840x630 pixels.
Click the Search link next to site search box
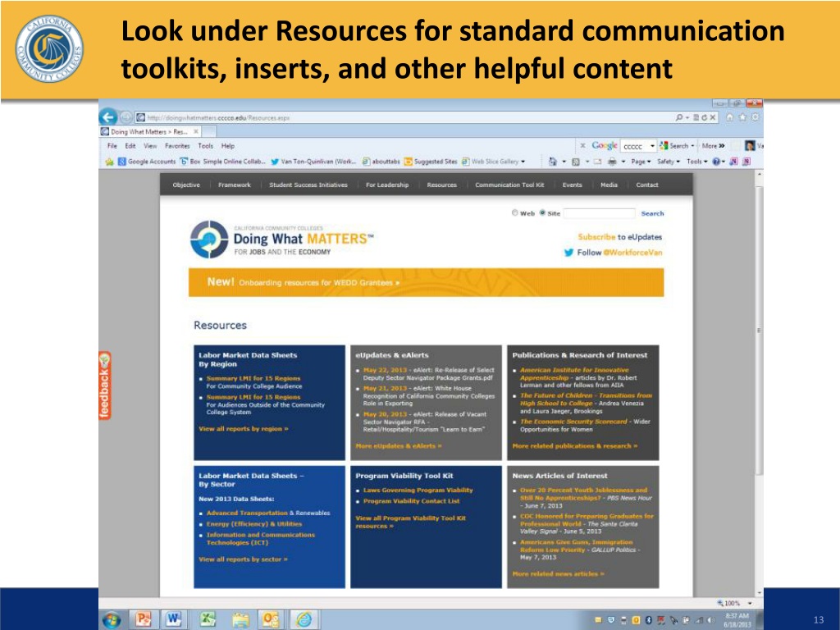652,213
